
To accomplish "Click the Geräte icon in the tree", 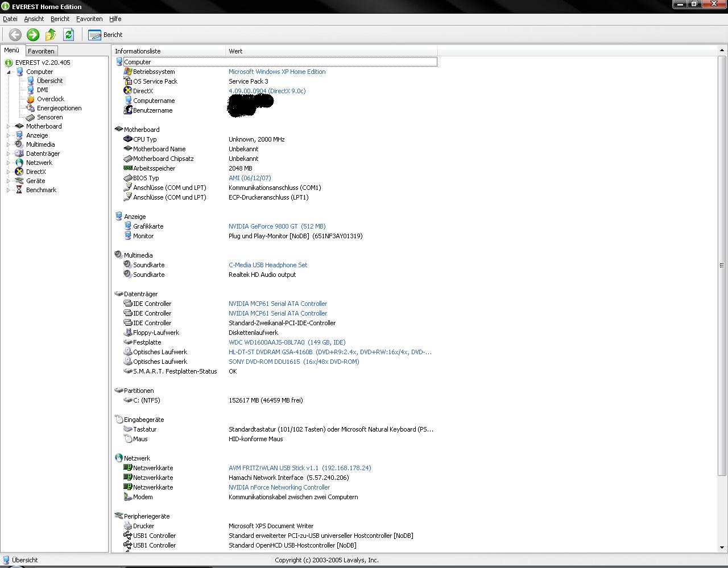I will pos(19,181).
